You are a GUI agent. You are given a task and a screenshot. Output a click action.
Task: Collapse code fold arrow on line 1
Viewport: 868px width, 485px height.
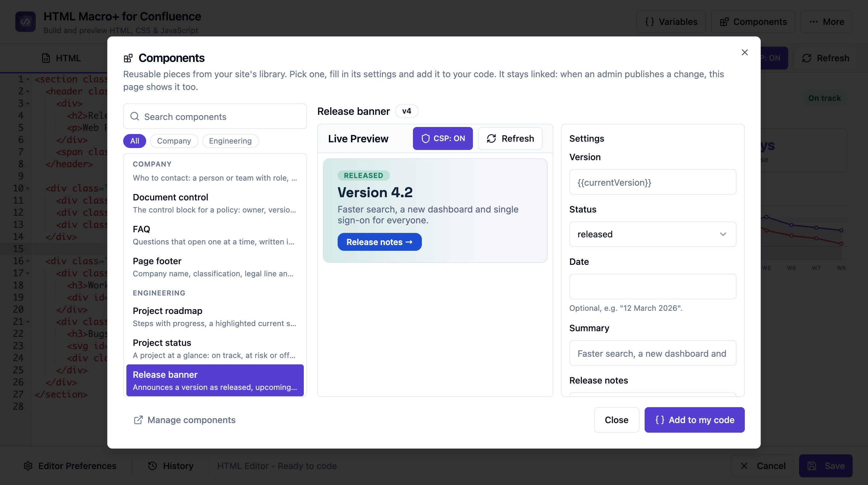(x=28, y=79)
